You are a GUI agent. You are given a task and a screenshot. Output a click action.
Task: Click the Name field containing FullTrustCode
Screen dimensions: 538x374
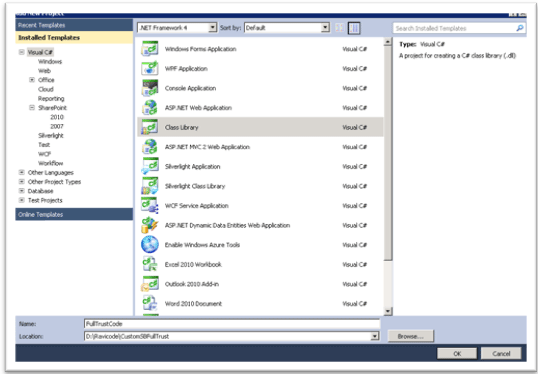[x=232, y=324]
